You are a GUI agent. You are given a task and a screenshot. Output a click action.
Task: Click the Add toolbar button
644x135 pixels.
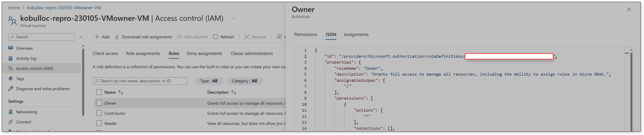[102, 37]
